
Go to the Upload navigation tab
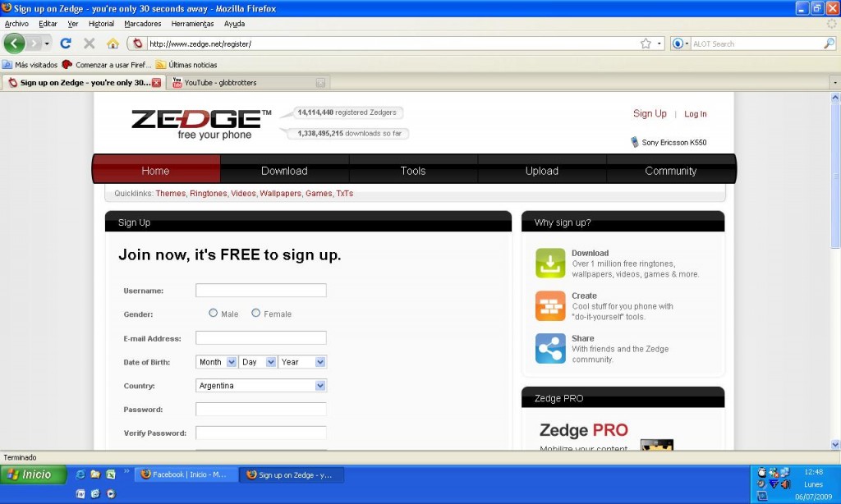click(x=542, y=171)
